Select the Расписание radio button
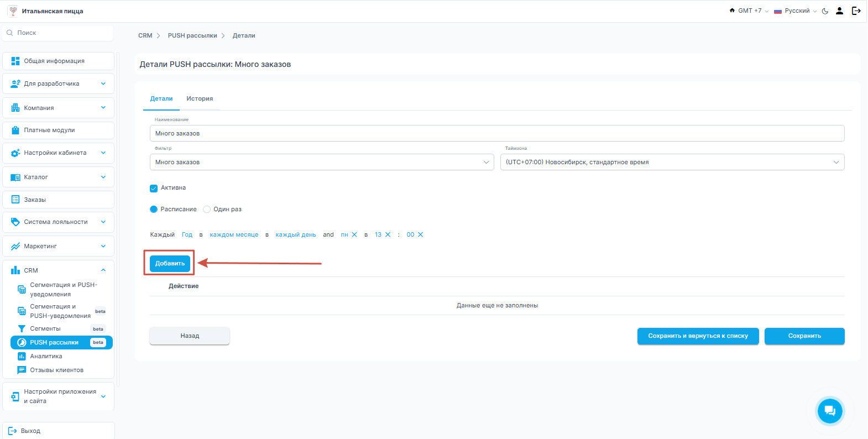 pos(154,210)
